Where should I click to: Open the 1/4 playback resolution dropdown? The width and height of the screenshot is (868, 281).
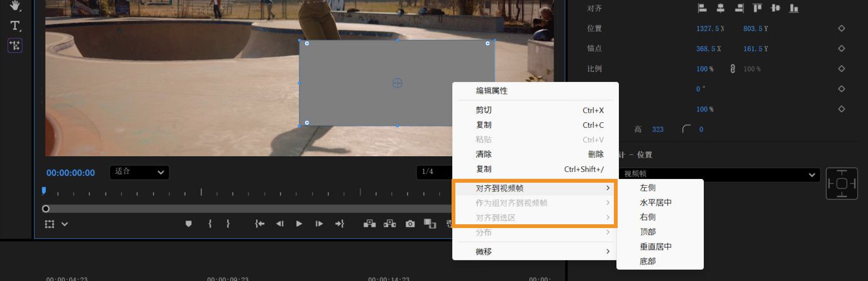pos(435,172)
